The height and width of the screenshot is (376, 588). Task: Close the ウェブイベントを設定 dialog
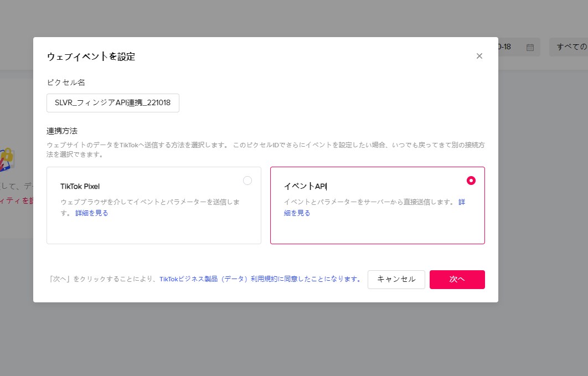click(x=479, y=56)
